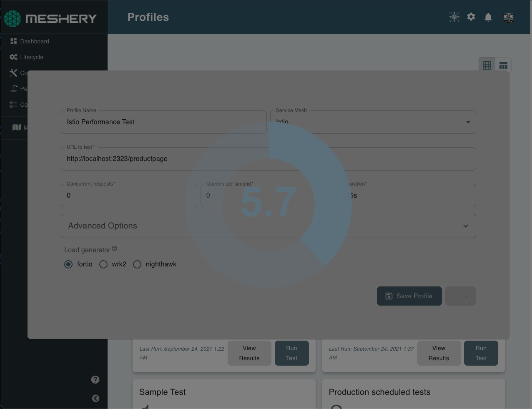Open the help question mark icon
532x409 pixels.
(95, 379)
